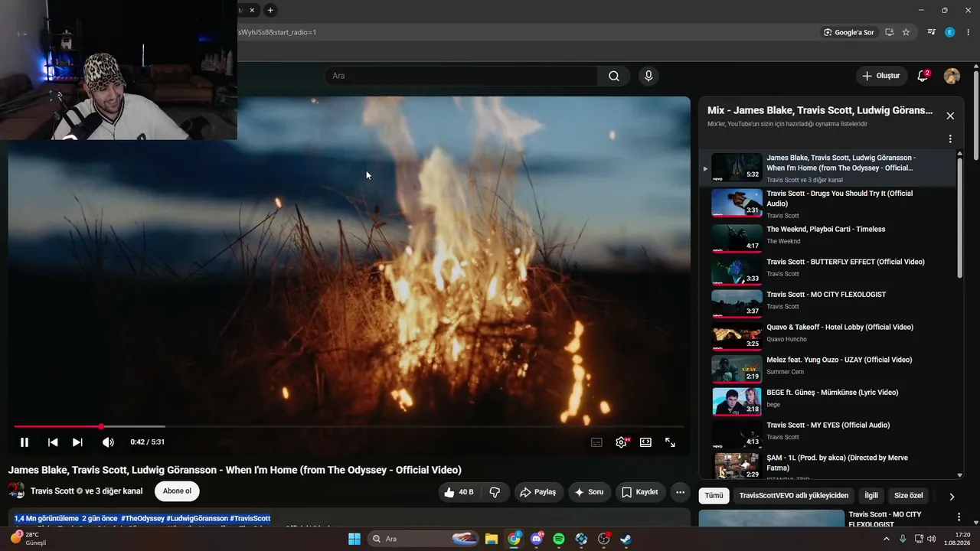The height and width of the screenshot is (551, 980).
Task: Play Drugs You Should Try It from the Mix
Action: click(x=828, y=204)
